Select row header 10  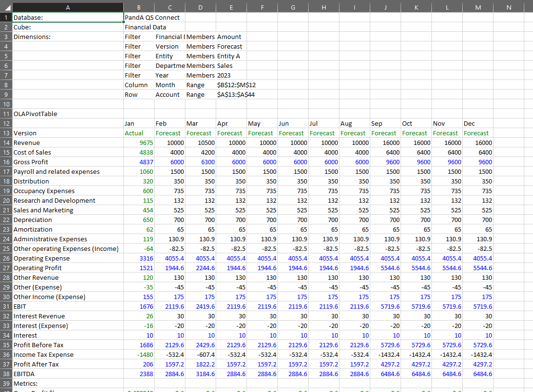(6, 104)
